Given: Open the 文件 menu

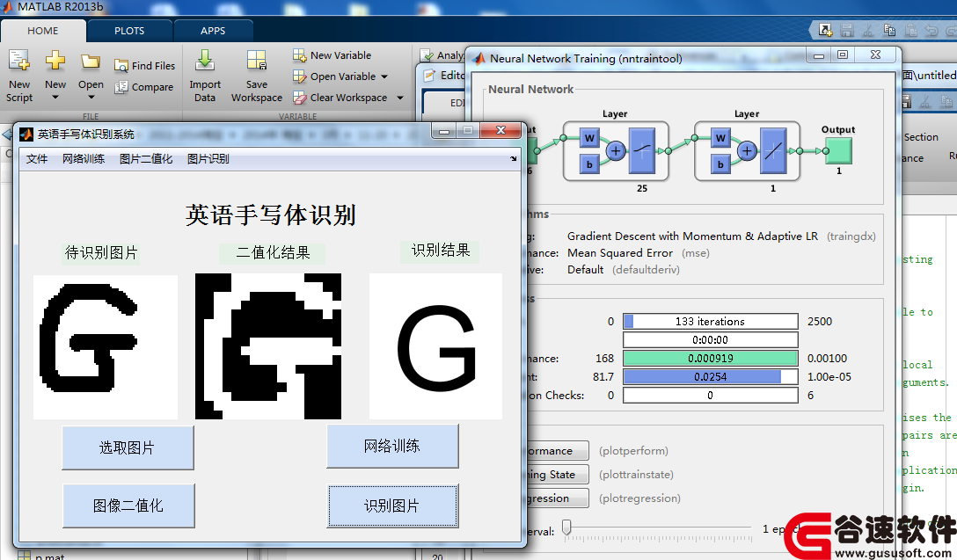Looking at the screenshot, I should click(x=37, y=159).
